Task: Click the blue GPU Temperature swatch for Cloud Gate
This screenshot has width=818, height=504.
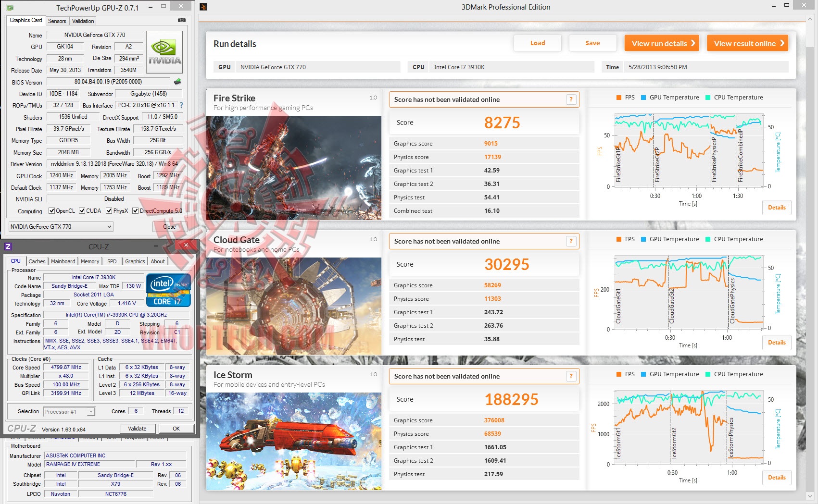Action: pyautogui.click(x=643, y=239)
